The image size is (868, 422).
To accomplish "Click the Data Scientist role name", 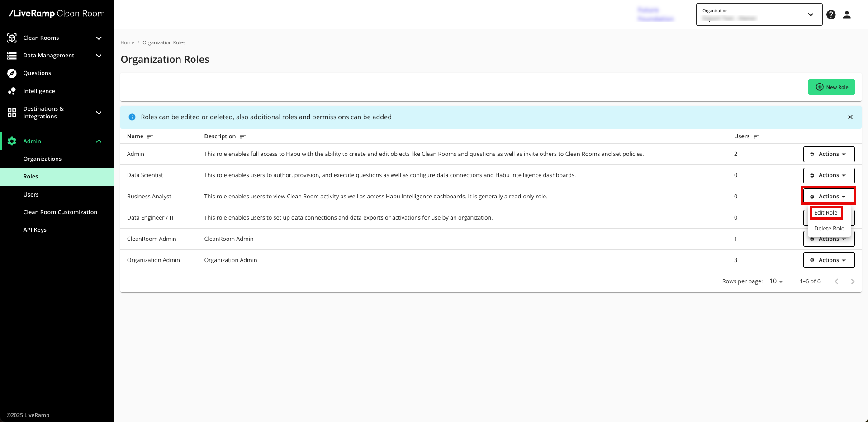I will click(x=145, y=175).
